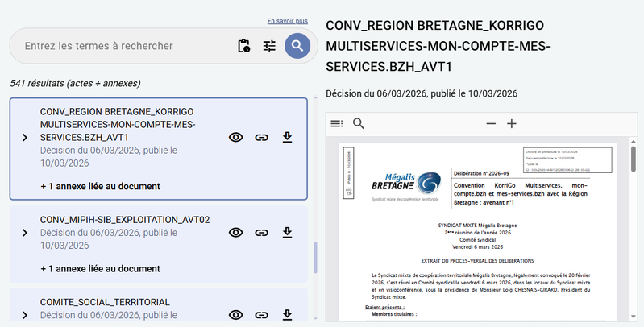This screenshot has height=327, width=644.
Task: Open the advanced search filters icon
Action: point(269,46)
